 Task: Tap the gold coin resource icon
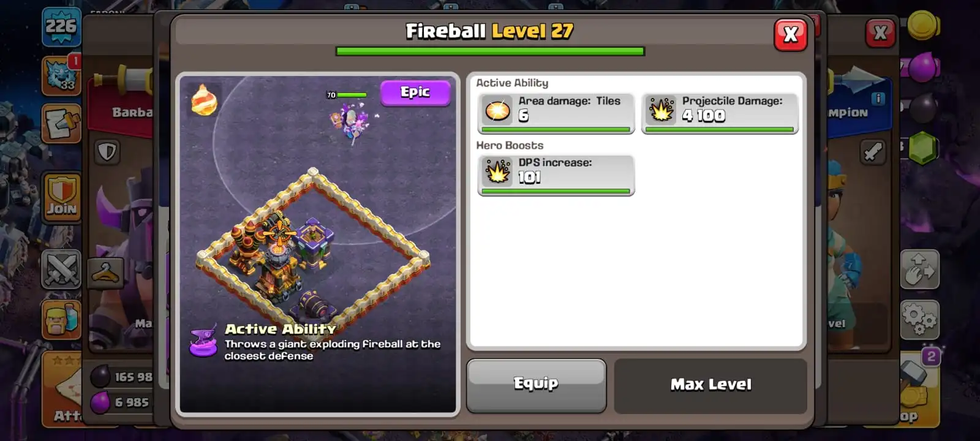[x=923, y=24]
